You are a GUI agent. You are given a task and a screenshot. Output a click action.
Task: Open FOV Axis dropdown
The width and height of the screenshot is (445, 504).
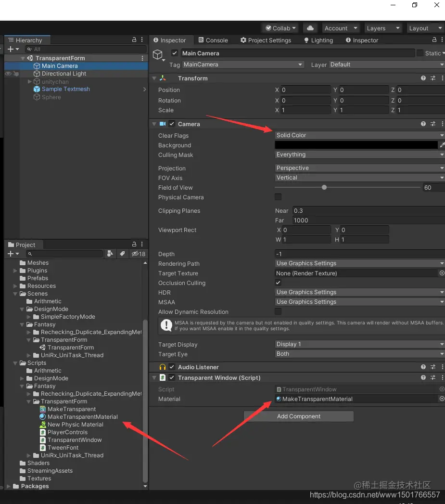coord(360,178)
